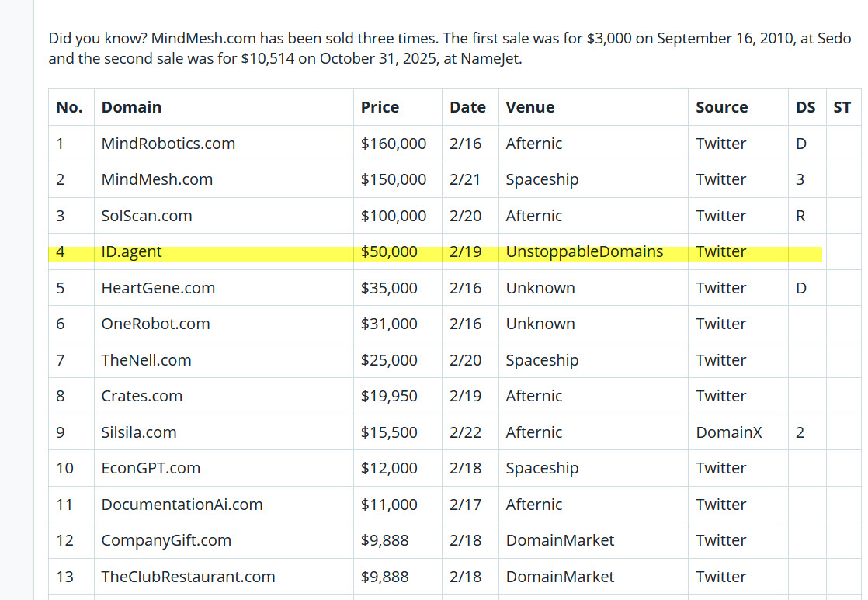The width and height of the screenshot is (868, 600).
Task: Click the $160,000 price cell
Action: (394, 144)
